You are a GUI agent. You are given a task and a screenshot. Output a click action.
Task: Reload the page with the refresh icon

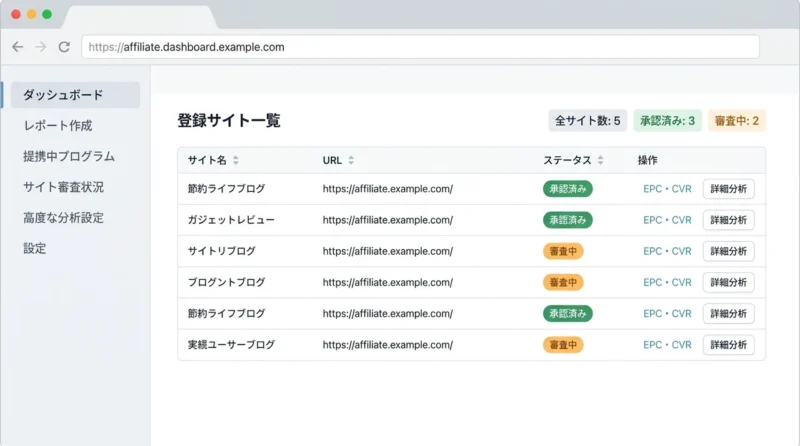click(x=64, y=47)
